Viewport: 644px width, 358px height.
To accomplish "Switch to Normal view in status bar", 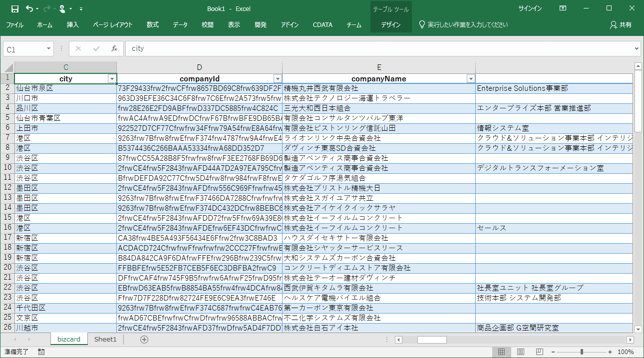I will (x=502, y=352).
